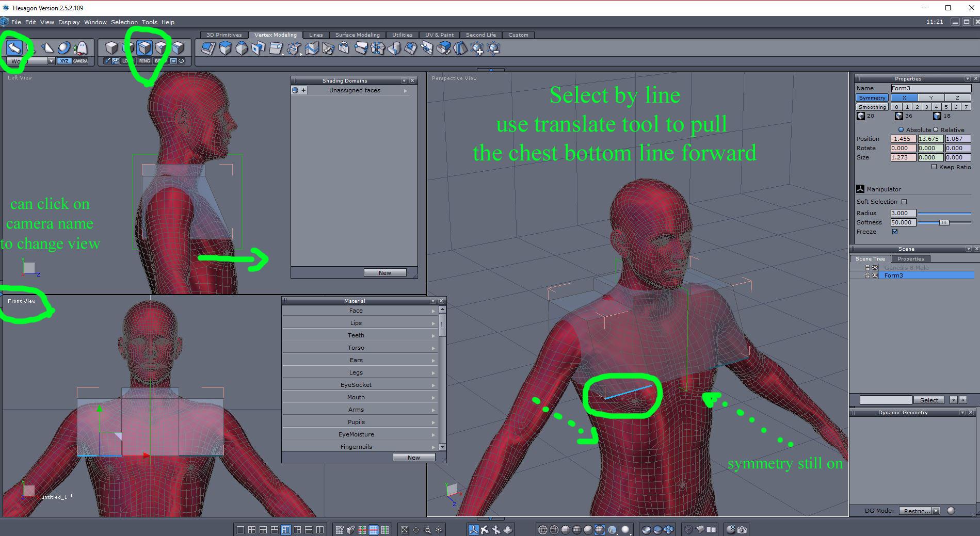Screen dimensions: 980x536
Task: Collapse the Material panel arrow
Action: pos(433,301)
